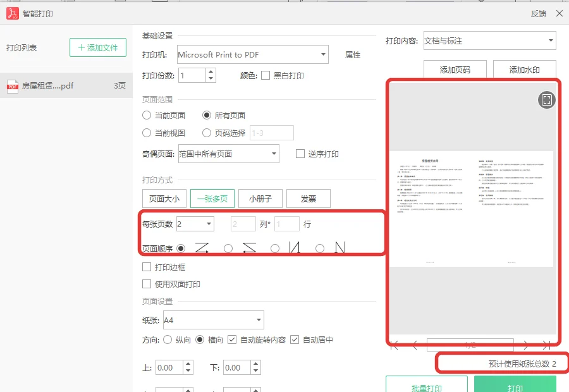This screenshot has width=569, height=392.
Task: Select portrait orientation
Action: coord(168,340)
